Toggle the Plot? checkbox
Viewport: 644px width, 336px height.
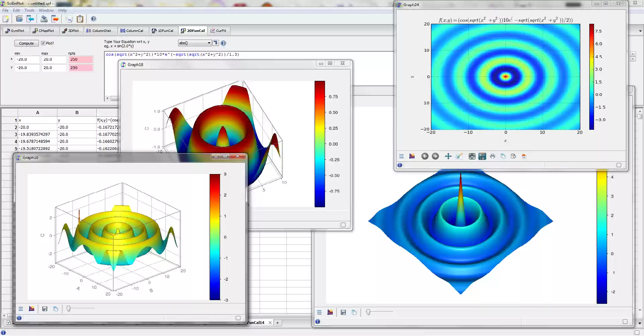[43, 43]
